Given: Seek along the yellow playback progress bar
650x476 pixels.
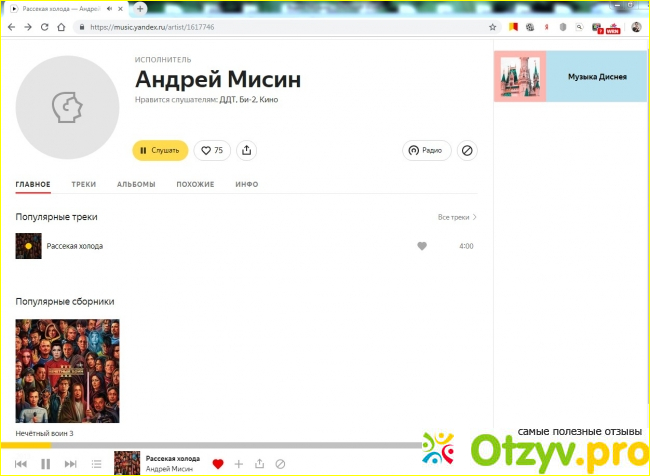Looking at the screenshot, I should click(211, 445).
